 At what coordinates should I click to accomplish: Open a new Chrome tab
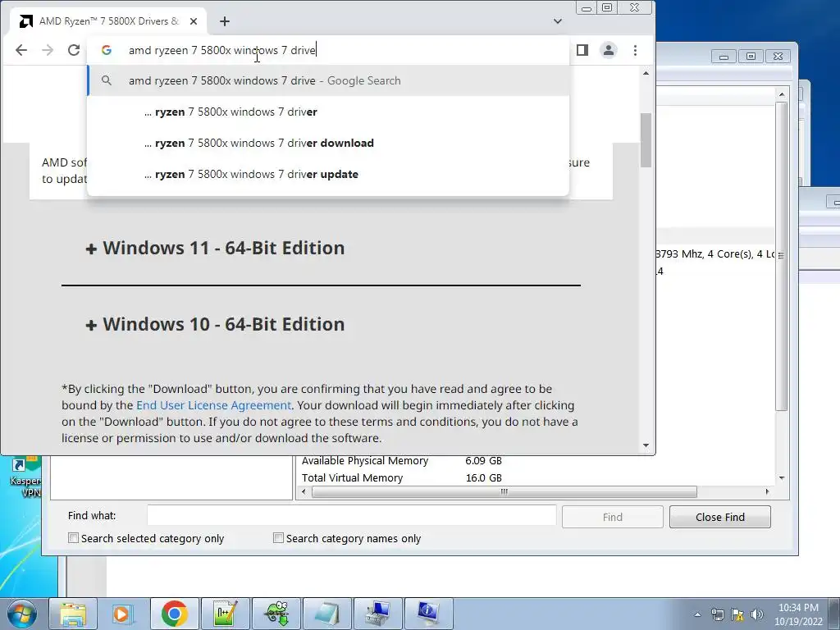coord(225,21)
